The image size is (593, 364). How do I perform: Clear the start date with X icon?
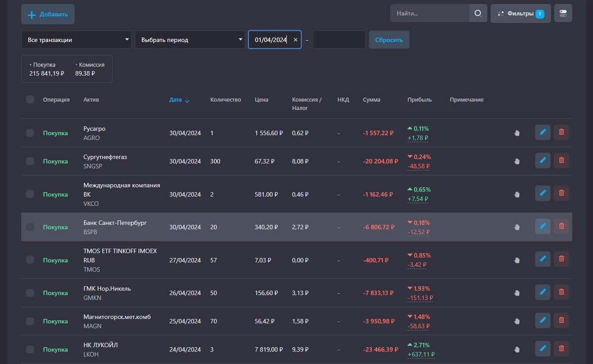(x=296, y=40)
